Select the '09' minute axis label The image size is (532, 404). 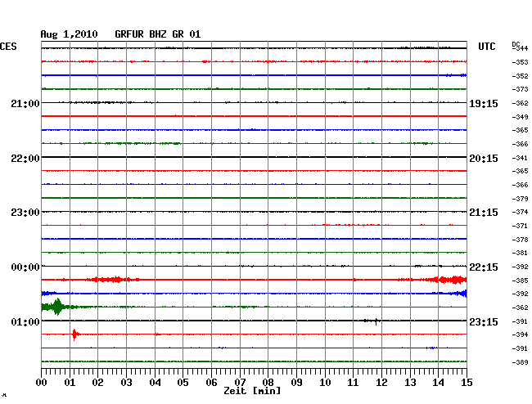[296, 383]
